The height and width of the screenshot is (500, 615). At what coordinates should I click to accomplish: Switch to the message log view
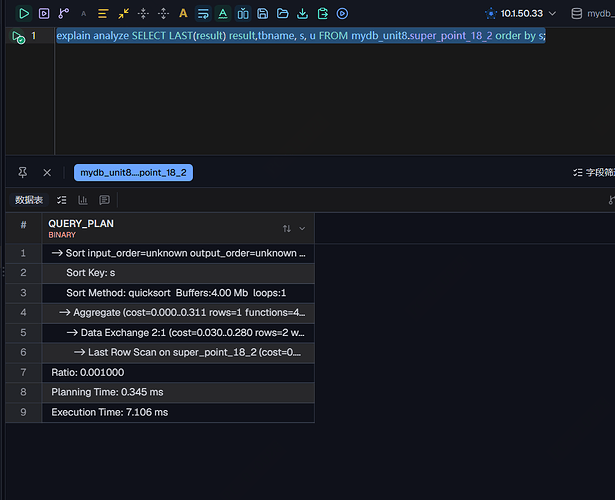point(104,200)
